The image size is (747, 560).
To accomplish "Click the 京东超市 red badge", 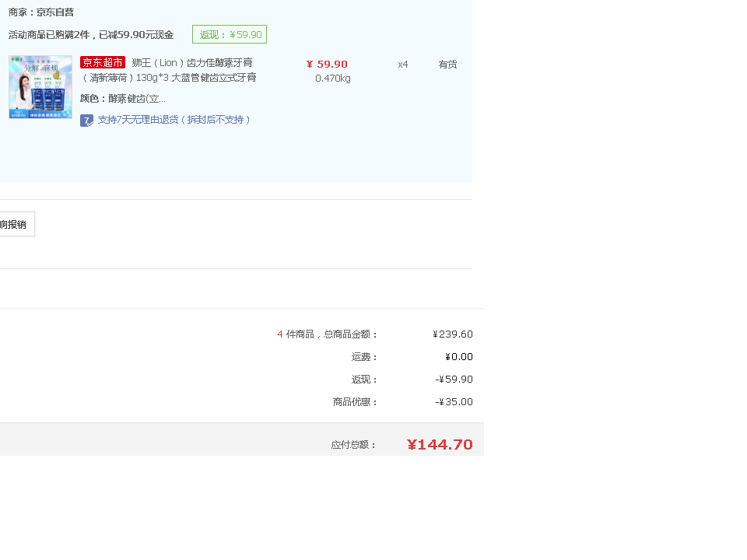I will [103, 62].
